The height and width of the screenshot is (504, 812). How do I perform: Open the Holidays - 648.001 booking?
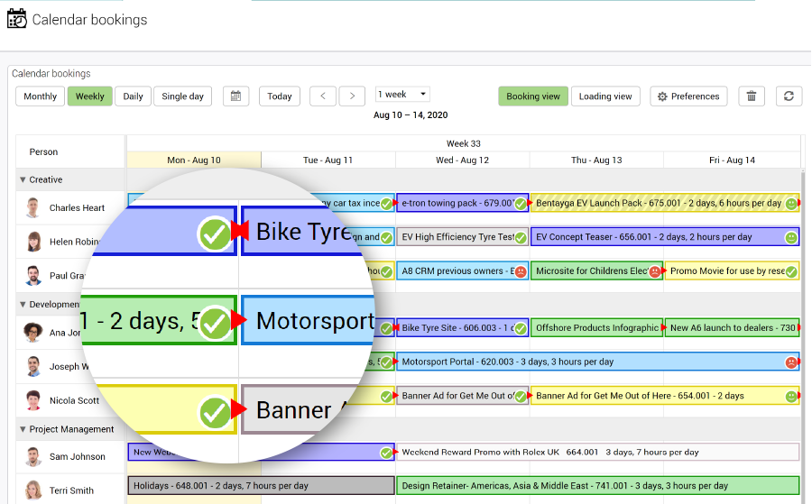point(261,486)
